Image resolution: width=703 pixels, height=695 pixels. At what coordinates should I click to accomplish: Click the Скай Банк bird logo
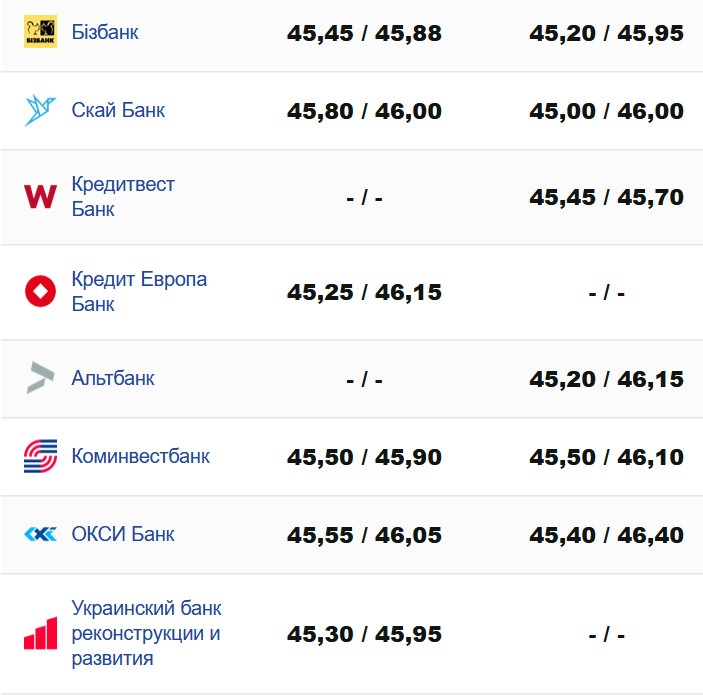tap(40, 110)
